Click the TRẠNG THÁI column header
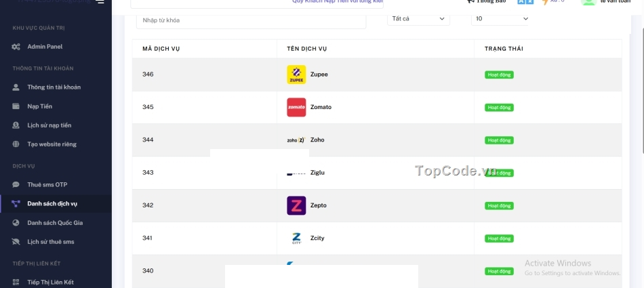The image size is (644, 288). pos(504,49)
